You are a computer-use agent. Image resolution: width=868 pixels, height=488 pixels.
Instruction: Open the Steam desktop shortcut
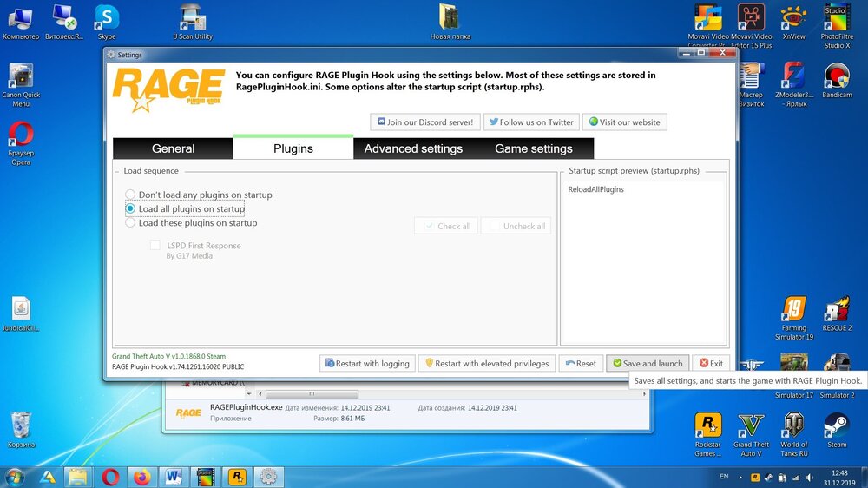pos(837,431)
